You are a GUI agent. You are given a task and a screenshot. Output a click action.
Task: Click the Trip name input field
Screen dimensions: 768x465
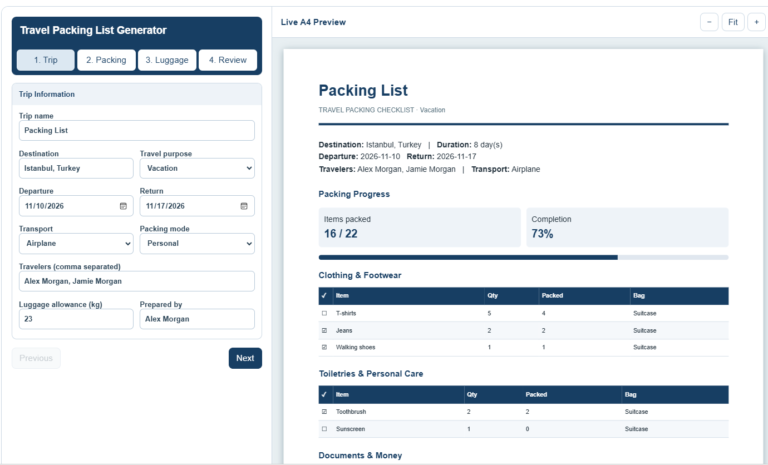coord(137,130)
